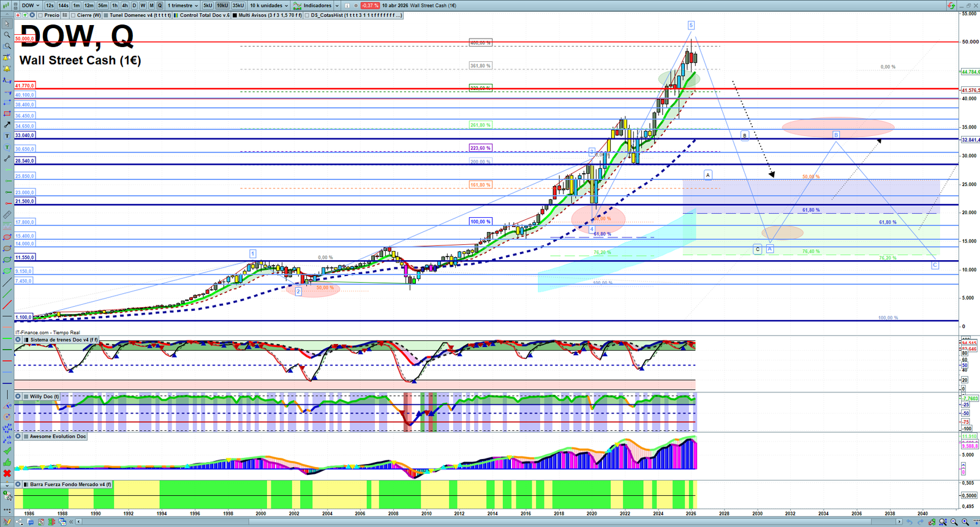Click the list icon after Precio
The height and width of the screenshot is (527, 980).
click(x=64, y=15)
